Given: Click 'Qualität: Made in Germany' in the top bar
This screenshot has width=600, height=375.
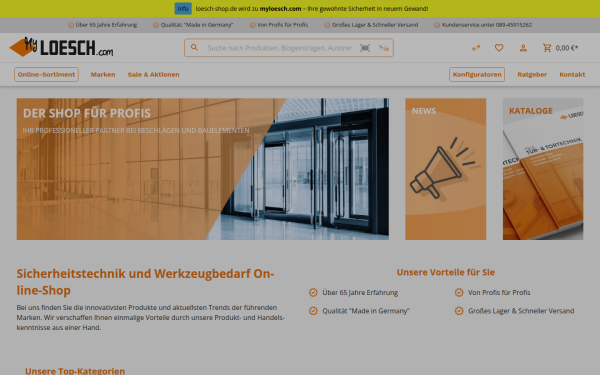Looking at the screenshot, I should (193, 25).
